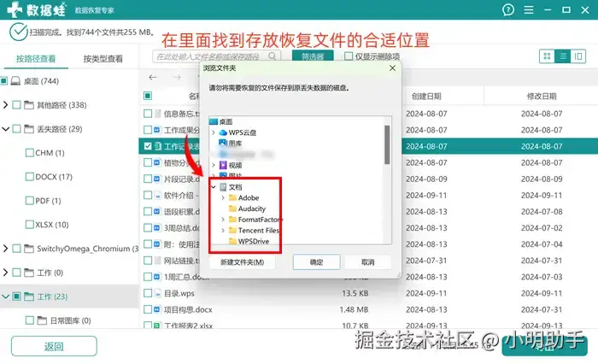Screen dimensions: 598x364
Task: Click the 返回 button
Action: pos(54,346)
